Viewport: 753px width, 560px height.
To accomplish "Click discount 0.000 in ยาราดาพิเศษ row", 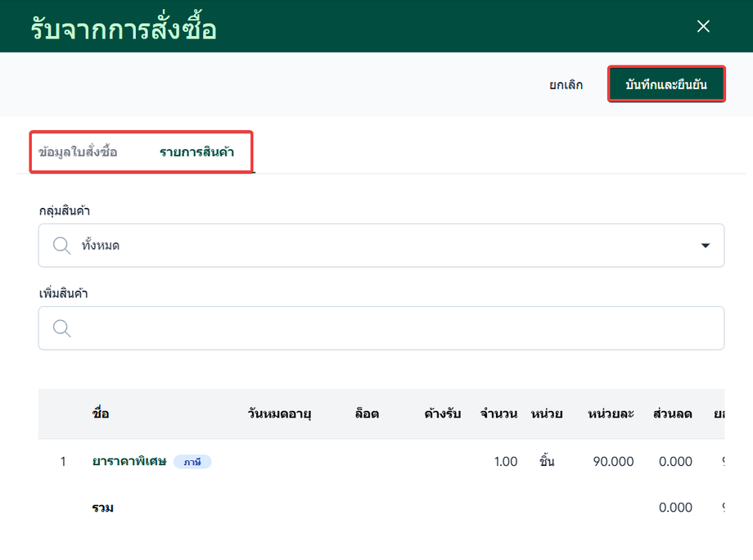I will pos(675,462).
